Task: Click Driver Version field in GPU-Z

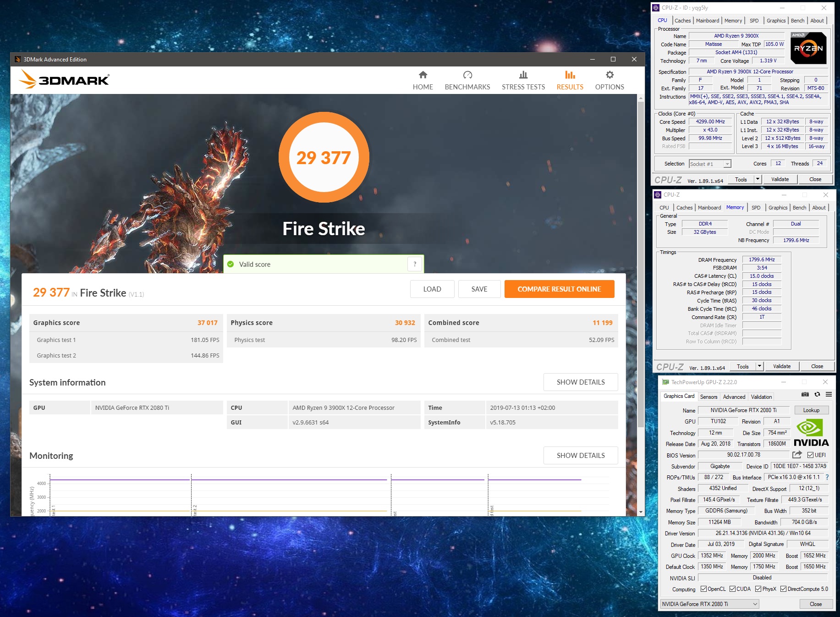Action: point(763,533)
